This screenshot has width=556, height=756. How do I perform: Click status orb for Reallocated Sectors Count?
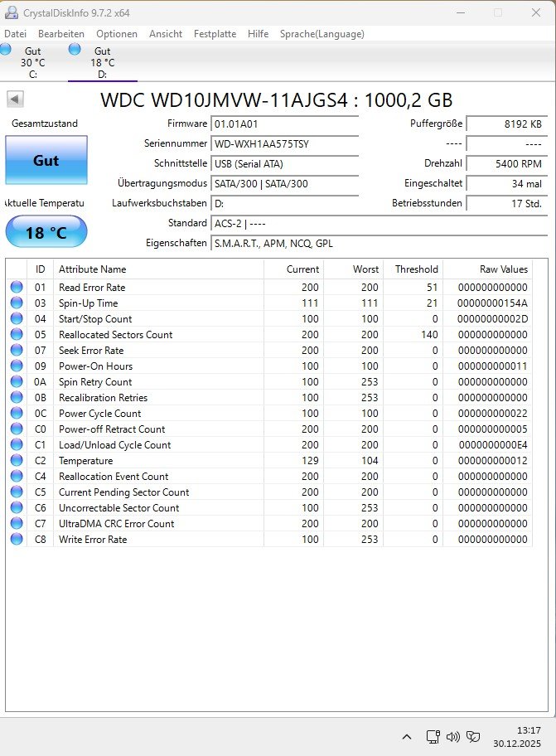pyautogui.click(x=17, y=334)
